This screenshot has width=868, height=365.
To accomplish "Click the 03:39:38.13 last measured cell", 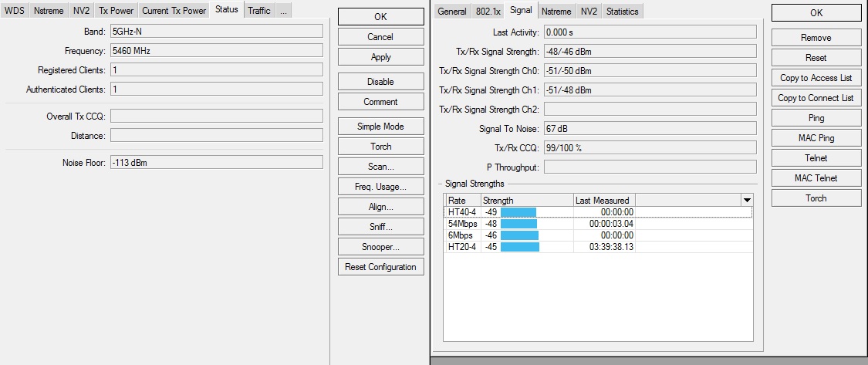I will (604, 247).
